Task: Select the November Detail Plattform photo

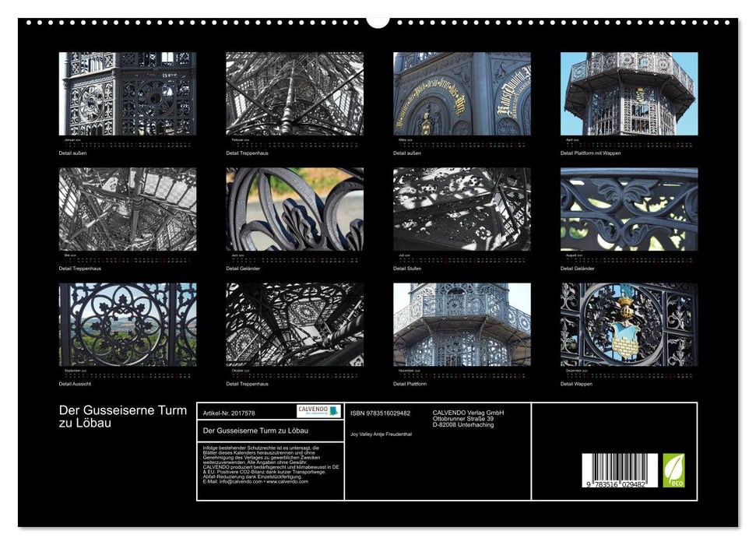Action: coord(462,324)
